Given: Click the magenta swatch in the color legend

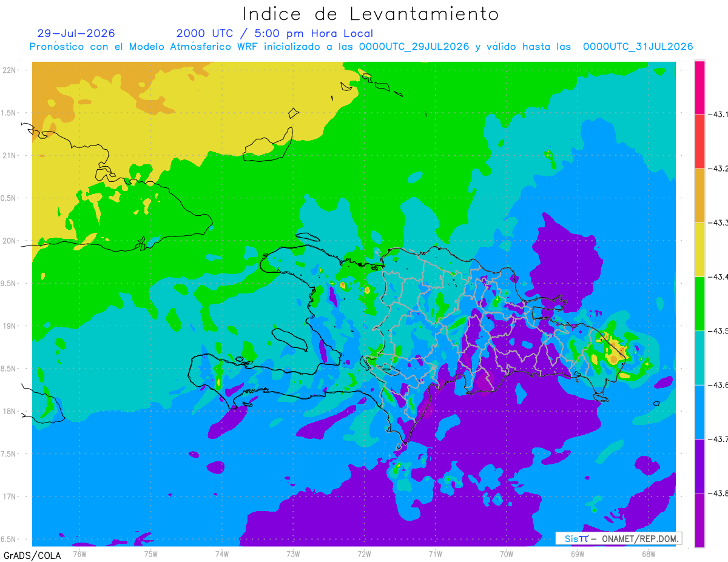Looking at the screenshot, I should [699, 87].
